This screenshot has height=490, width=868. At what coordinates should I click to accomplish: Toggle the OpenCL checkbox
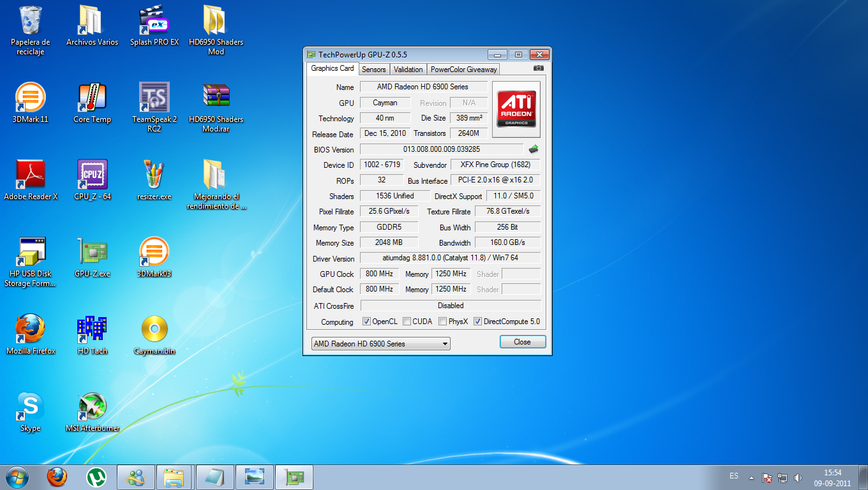(x=366, y=322)
